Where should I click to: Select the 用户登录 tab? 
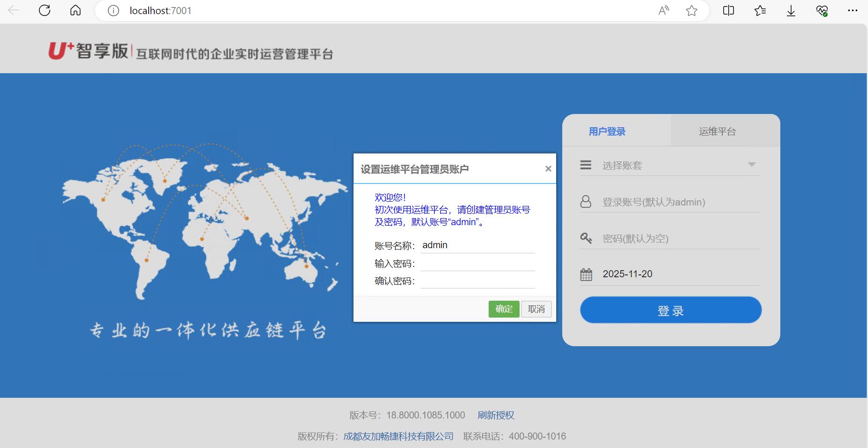point(607,131)
